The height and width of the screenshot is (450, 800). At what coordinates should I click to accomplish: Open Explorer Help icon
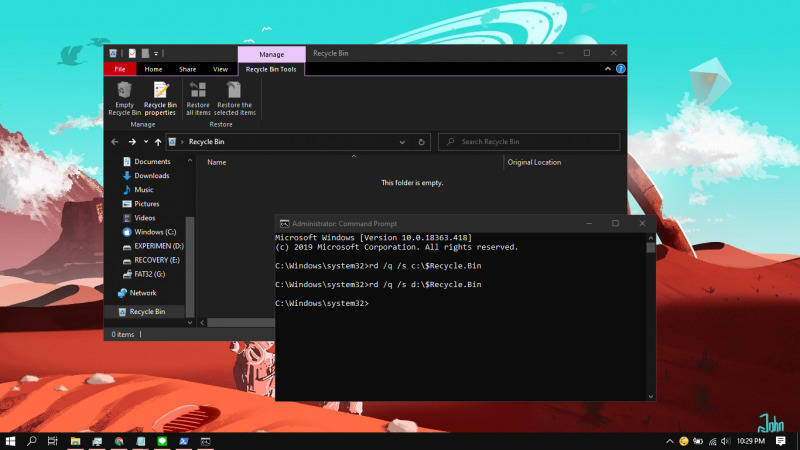click(620, 69)
